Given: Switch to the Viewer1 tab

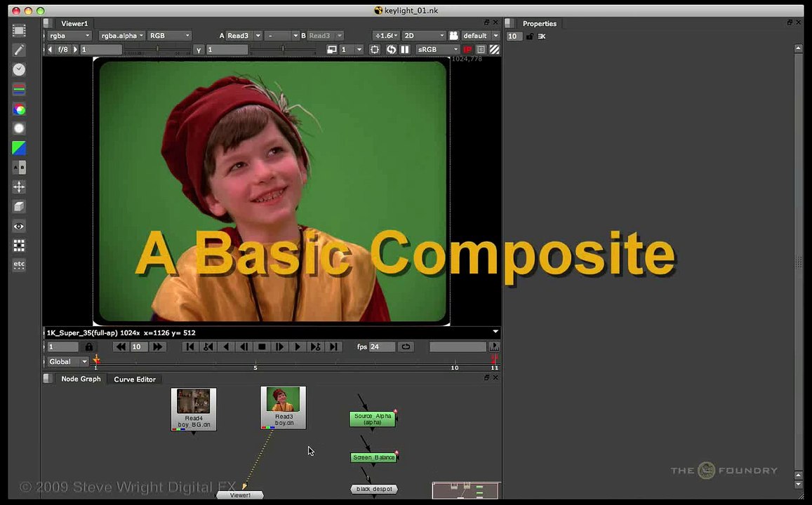Looking at the screenshot, I should point(74,23).
